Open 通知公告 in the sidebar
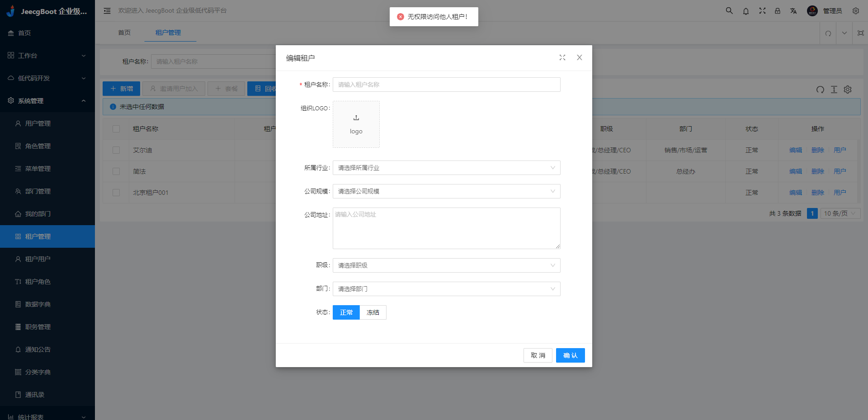This screenshot has height=420, width=868. [x=47, y=349]
